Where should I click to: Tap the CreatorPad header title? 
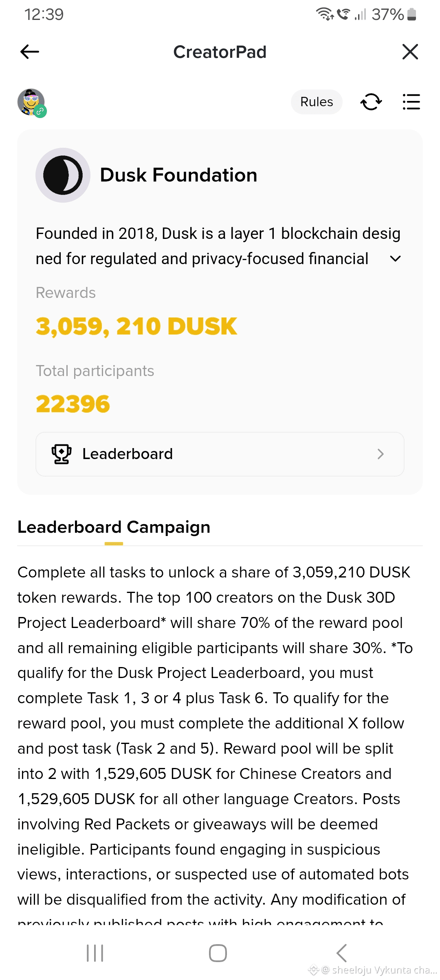(220, 52)
